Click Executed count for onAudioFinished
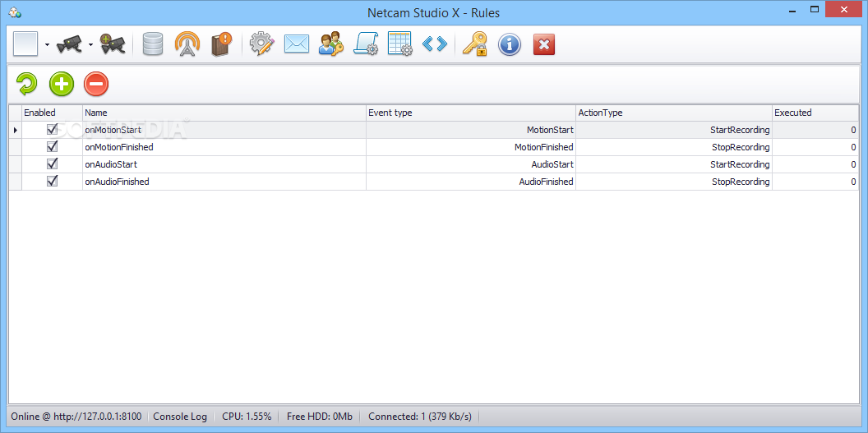 coord(815,182)
